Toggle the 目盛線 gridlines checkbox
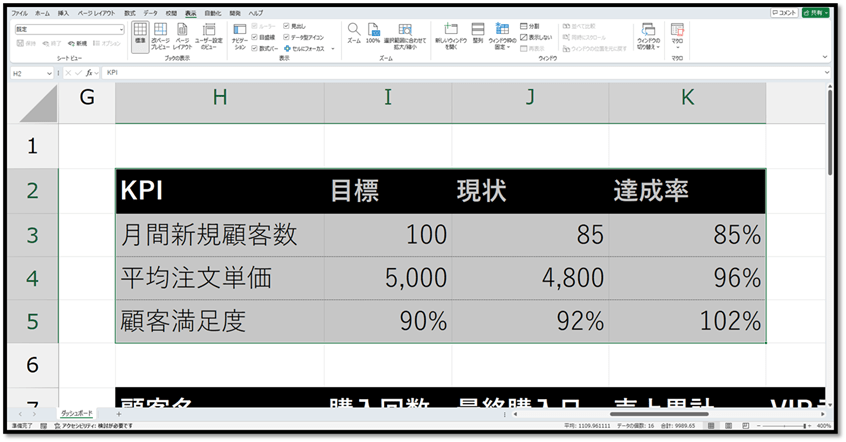The image size is (846, 442). click(253, 36)
